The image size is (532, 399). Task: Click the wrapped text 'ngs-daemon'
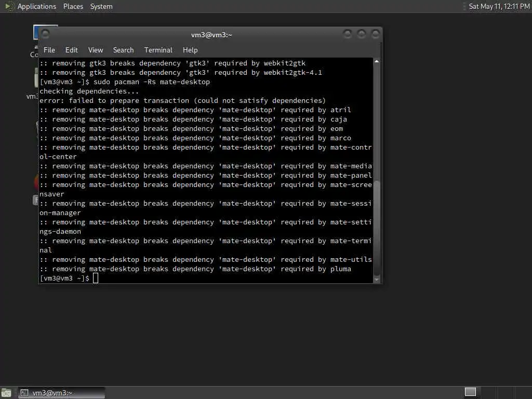[x=60, y=231]
